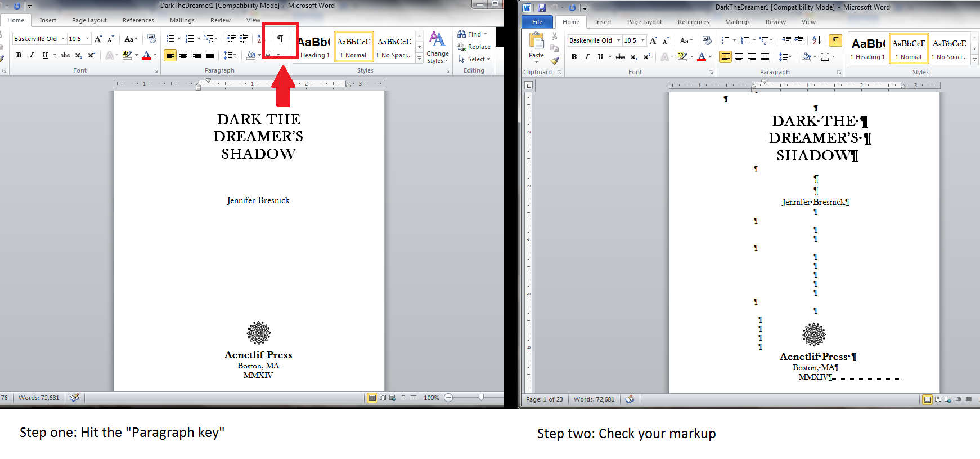Click the Save icon in right window
This screenshot has width=980, height=459.
coord(541,8)
